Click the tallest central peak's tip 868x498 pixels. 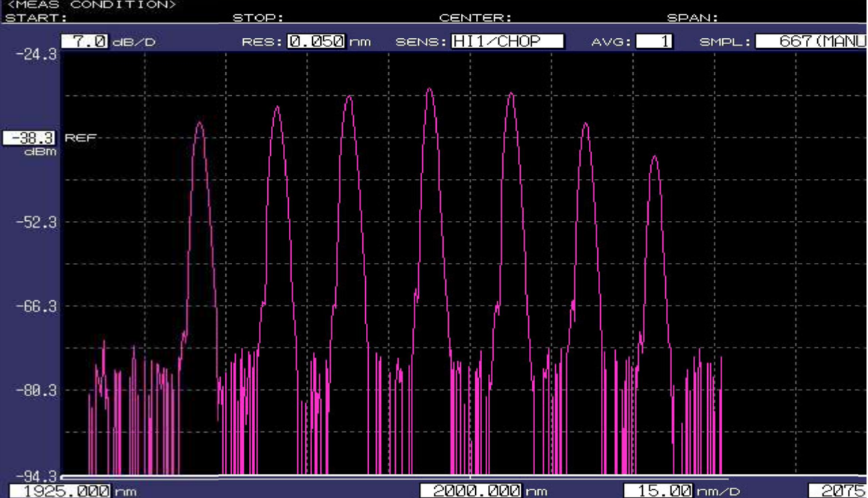point(430,89)
